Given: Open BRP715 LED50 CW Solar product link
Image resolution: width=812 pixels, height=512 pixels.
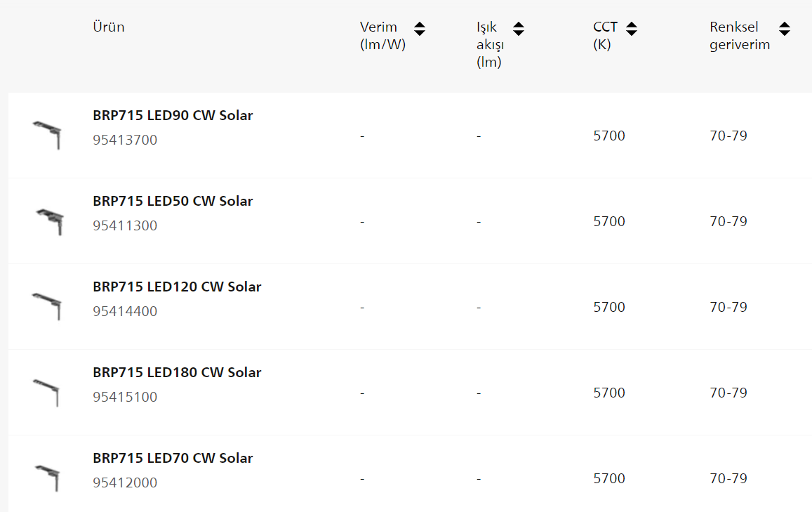Looking at the screenshot, I should [173, 201].
